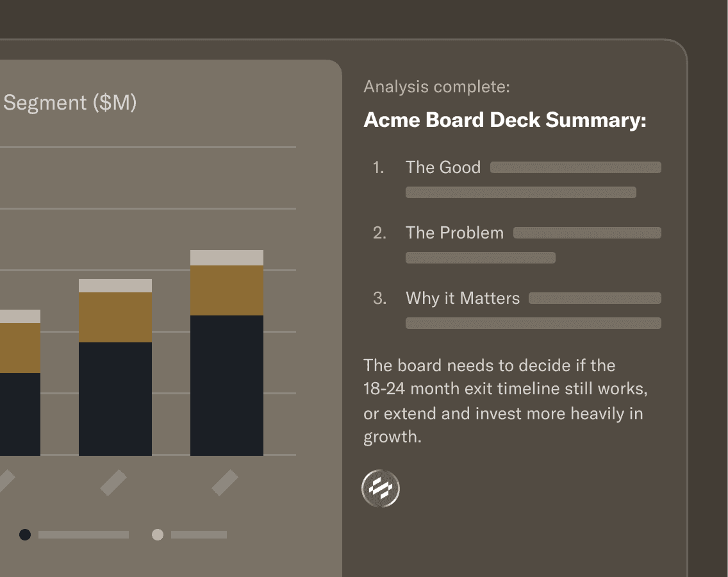This screenshot has width=728, height=577.
Task: Click the gold segment of the leftmost bar
Action: pos(19,347)
